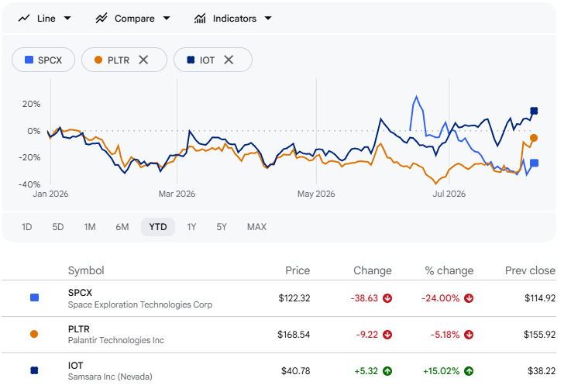Remove IOT from the comparison chip
Screen dimensions: 571x392
pos(229,60)
